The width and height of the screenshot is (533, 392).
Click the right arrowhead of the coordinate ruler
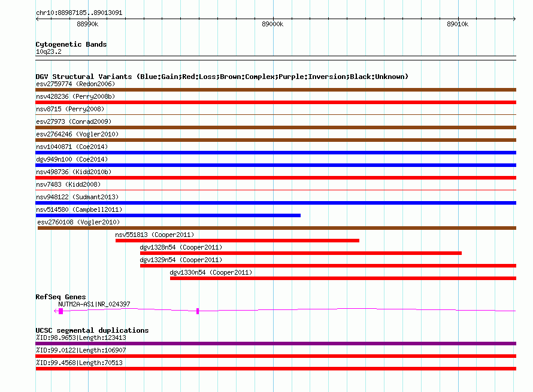click(x=514, y=19)
